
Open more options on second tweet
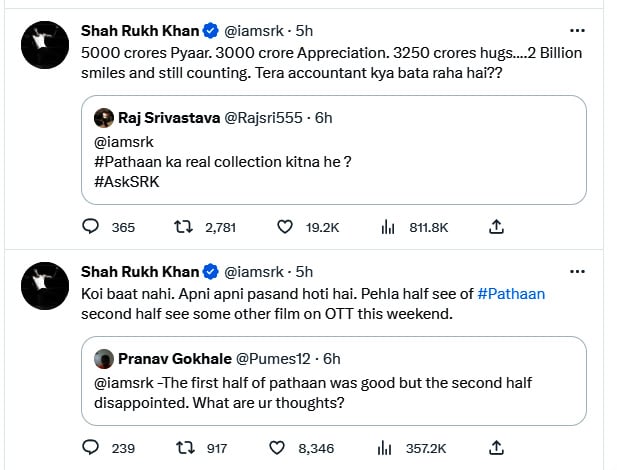coord(577,271)
